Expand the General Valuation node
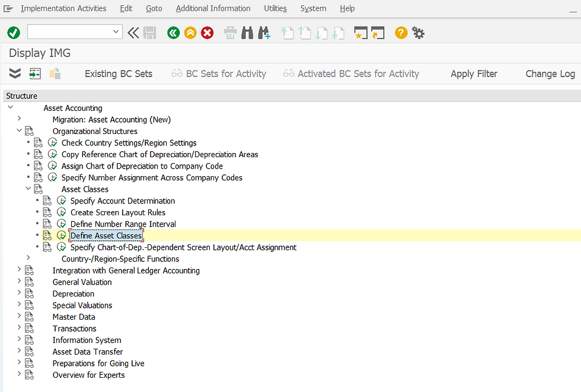 [x=19, y=281]
